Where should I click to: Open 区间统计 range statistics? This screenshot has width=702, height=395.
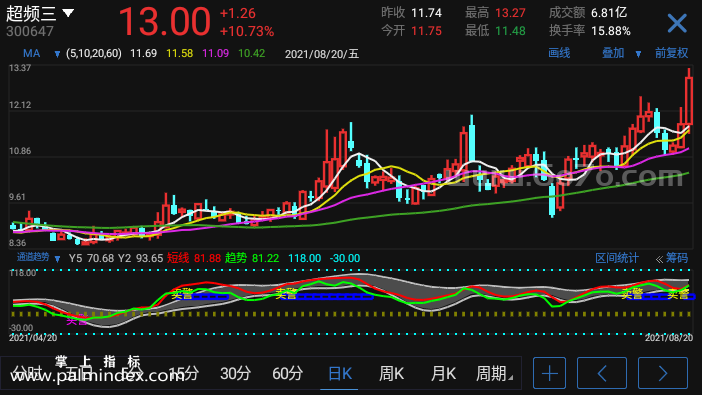[x=617, y=258]
